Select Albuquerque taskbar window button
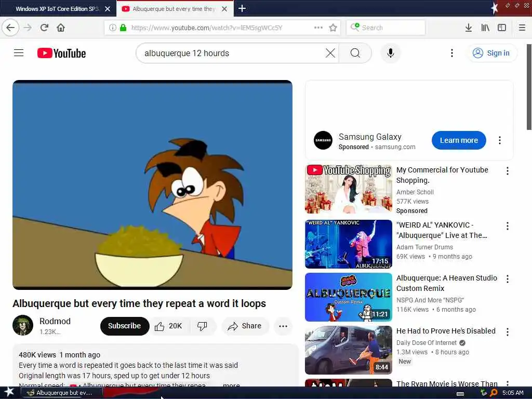This screenshot has width=532, height=399. pyautogui.click(x=61, y=393)
